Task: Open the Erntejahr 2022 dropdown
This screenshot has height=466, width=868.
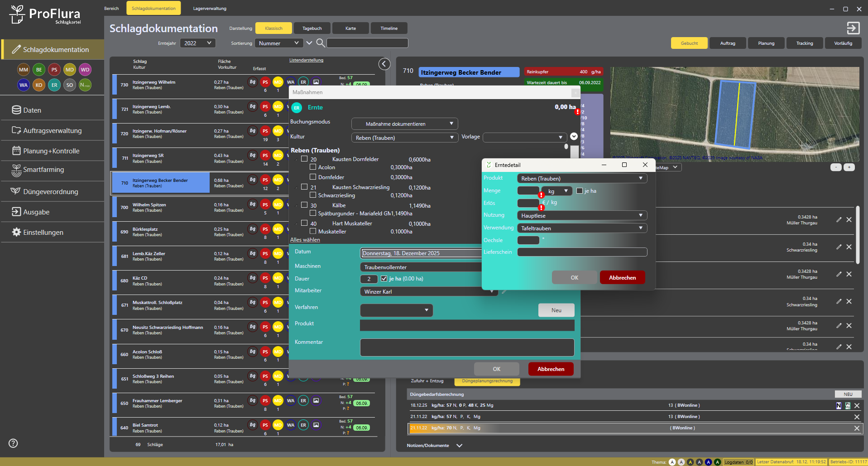Action: pos(198,43)
